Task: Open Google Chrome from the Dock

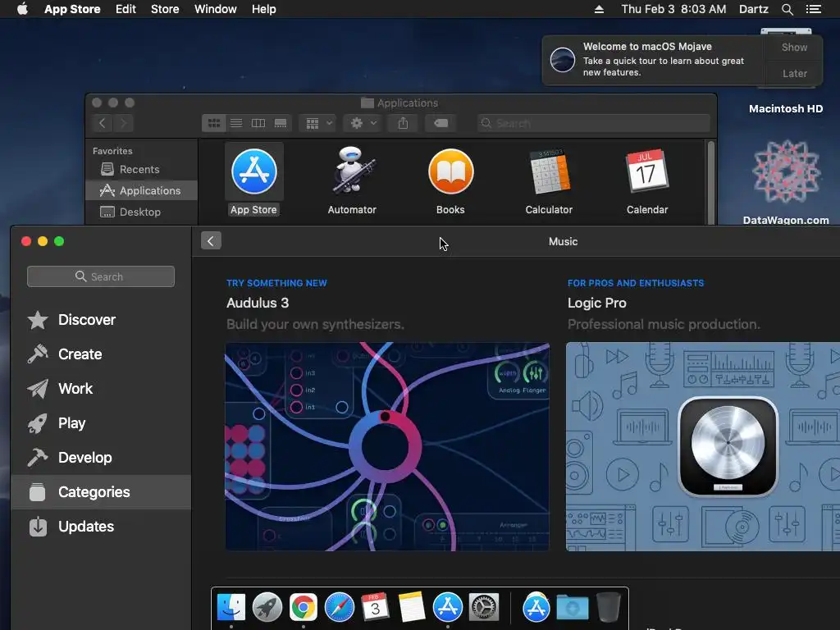Action: [304, 608]
